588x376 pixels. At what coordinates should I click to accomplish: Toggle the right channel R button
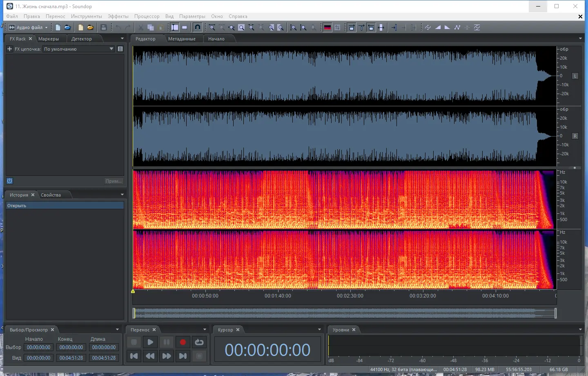point(575,136)
